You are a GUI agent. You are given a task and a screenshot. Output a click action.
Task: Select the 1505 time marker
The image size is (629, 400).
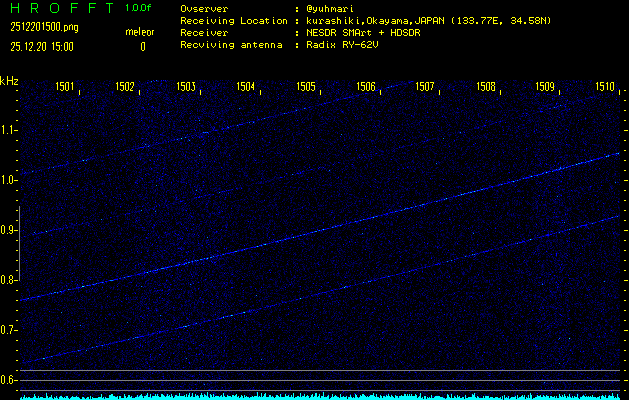[x=306, y=88]
